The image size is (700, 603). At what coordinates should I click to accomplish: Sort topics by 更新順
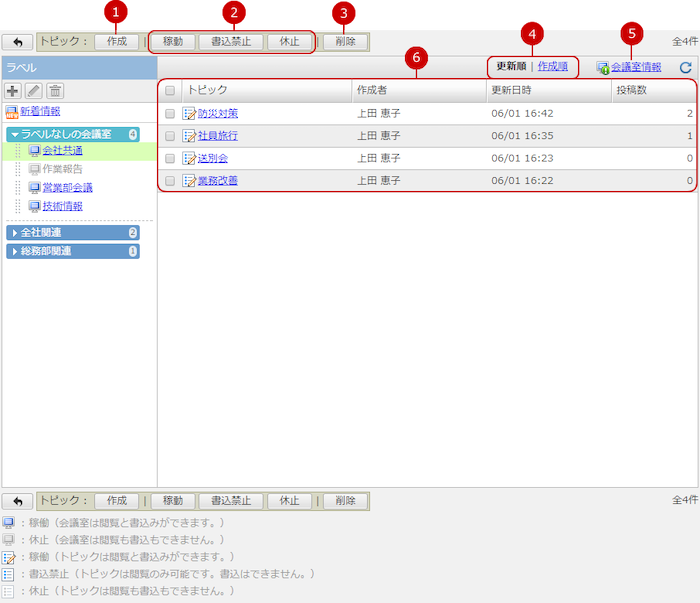511,67
